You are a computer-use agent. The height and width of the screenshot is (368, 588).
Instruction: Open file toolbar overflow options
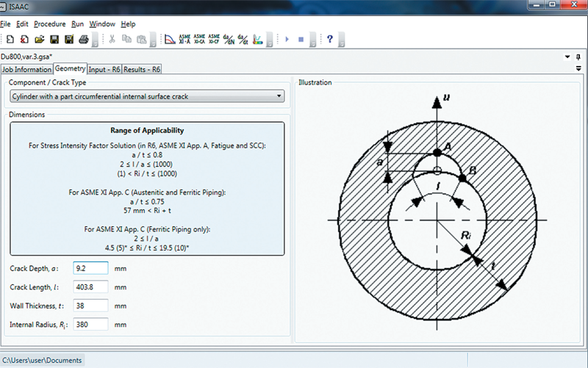pyautogui.click(x=96, y=40)
